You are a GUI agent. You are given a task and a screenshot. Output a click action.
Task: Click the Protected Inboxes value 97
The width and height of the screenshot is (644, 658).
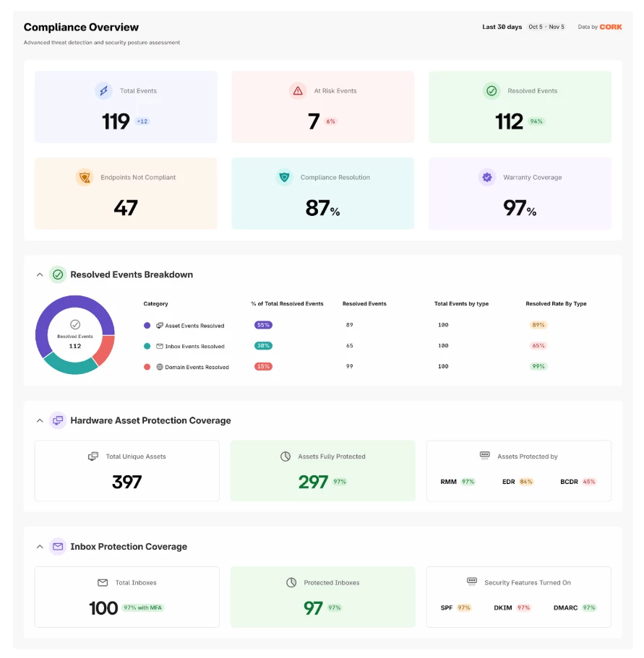(313, 607)
